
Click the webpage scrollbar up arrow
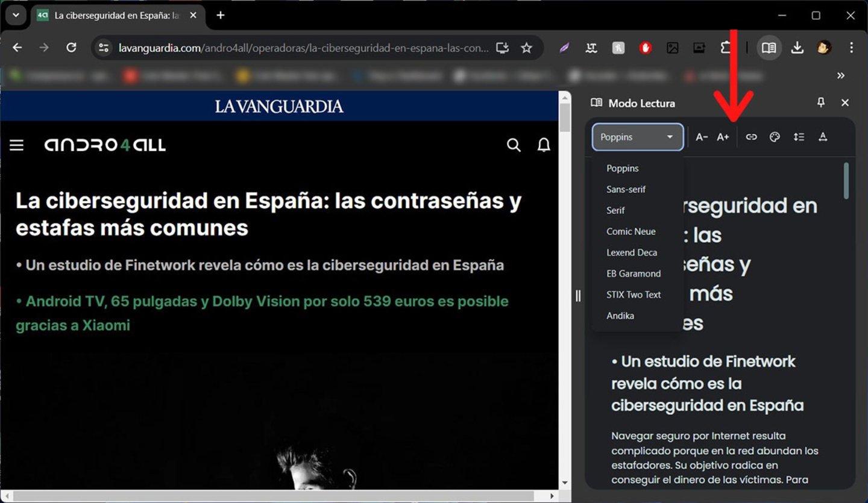pos(565,96)
